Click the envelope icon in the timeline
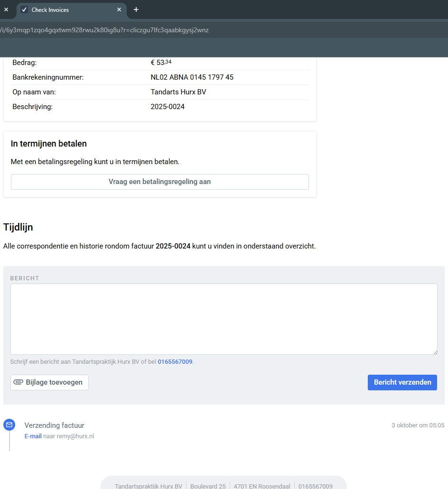Image resolution: width=448 pixels, height=489 pixels. (x=9, y=424)
